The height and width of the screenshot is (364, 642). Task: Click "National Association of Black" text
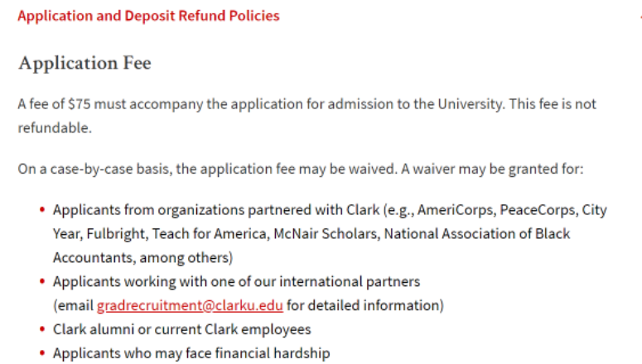(x=477, y=234)
